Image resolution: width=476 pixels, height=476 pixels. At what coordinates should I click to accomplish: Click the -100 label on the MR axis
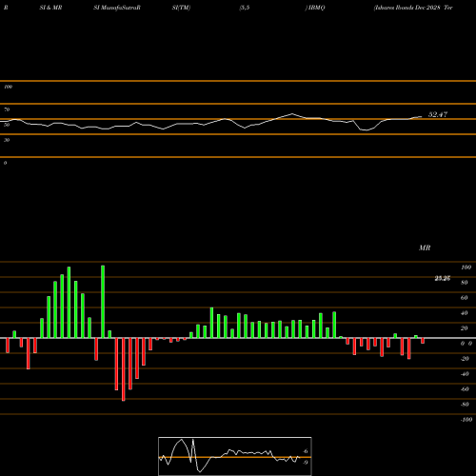click(466, 420)
